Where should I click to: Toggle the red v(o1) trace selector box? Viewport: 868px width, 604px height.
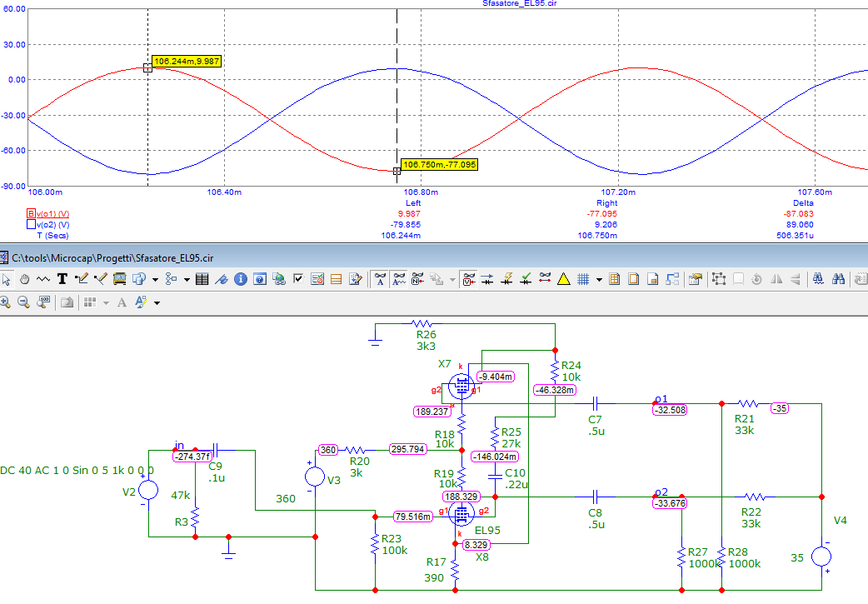click(x=32, y=214)
